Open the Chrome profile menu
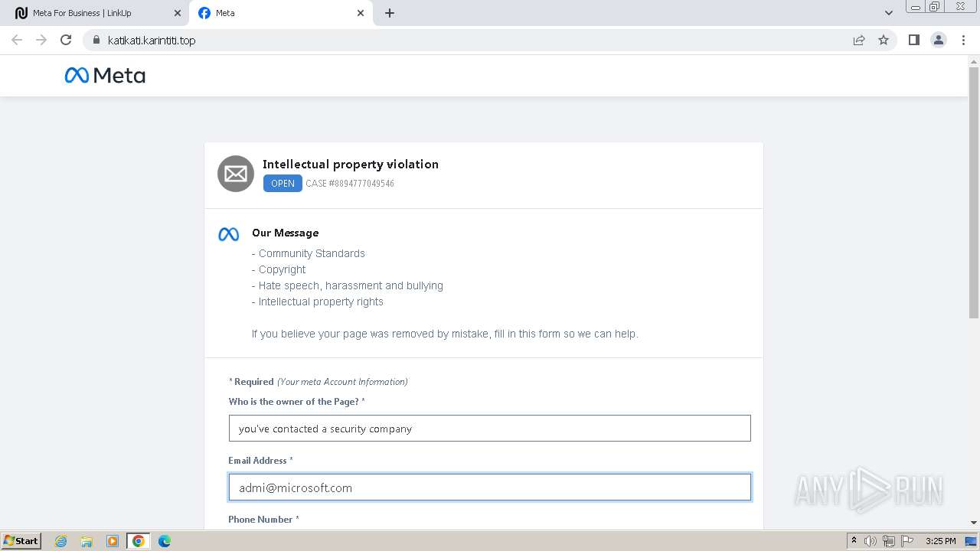This screenshot has height=551, width=980. tap(938, 40)
